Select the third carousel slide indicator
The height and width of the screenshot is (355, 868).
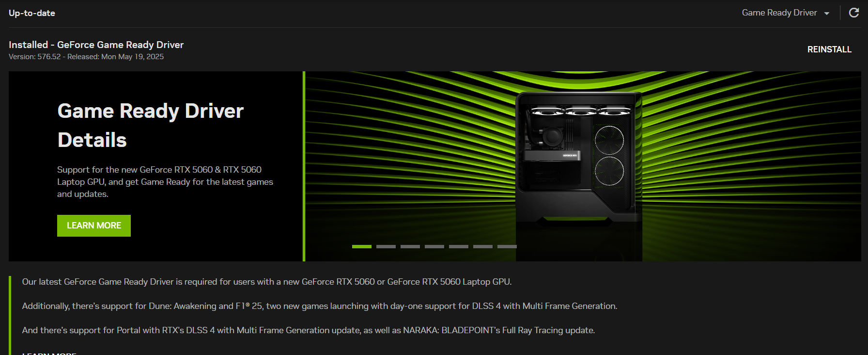[x=410, y=247]
